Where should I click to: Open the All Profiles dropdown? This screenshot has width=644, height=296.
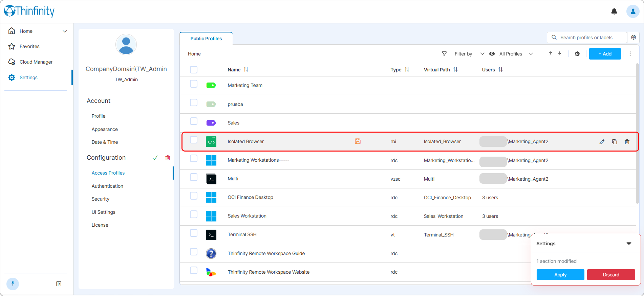point(511,54)
